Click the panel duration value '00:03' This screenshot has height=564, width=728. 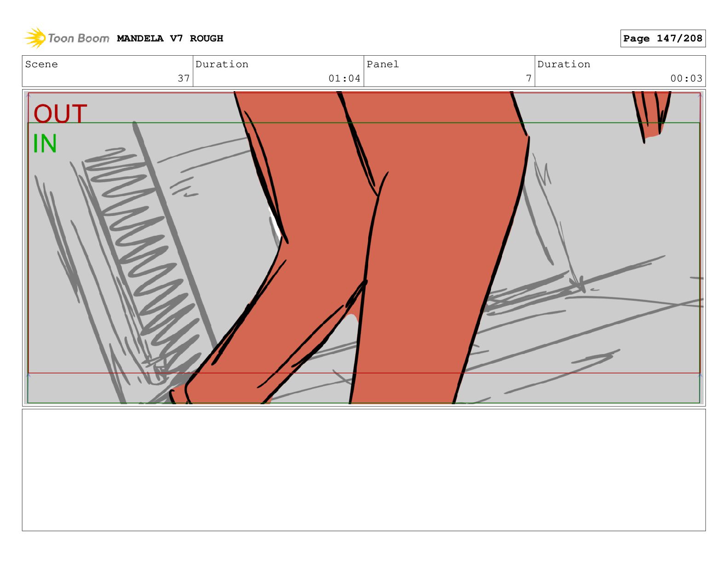(x=686, y=78)
